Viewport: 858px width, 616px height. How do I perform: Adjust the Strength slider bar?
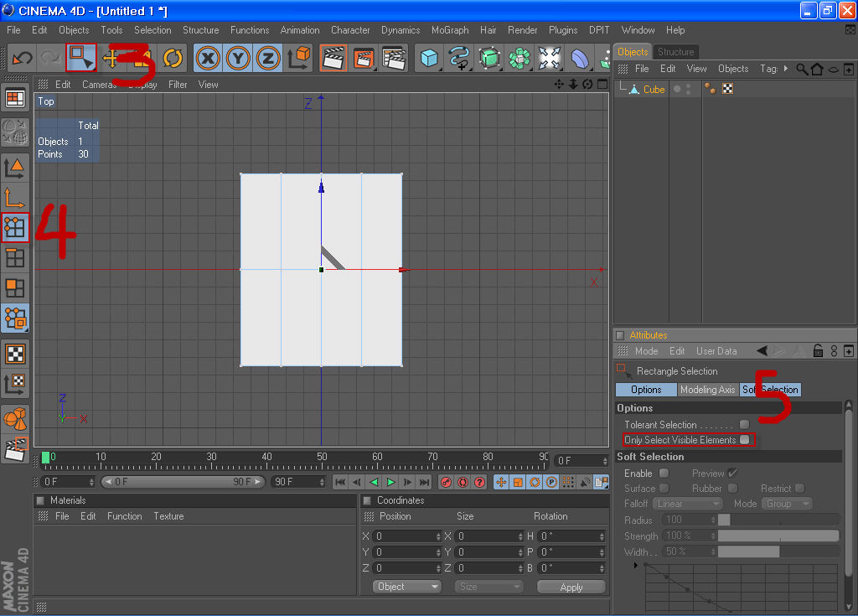pos(778,536)
